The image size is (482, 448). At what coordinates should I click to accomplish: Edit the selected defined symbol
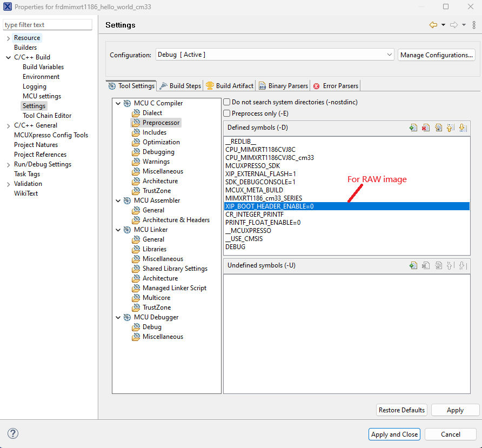click(x=438, y=128)
